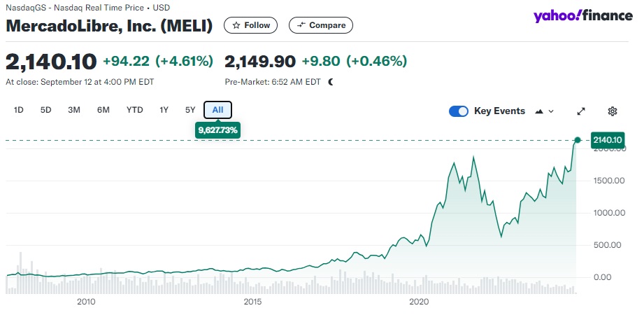This screenshot has width=644, height=315.
Task: Select the All time range
Action: tap(217, 110)
